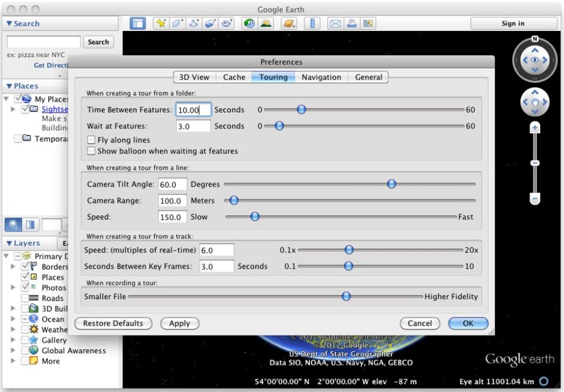Viewport: 564px width, 392px height.
Task: Enable the Roads layer checkbox
Action: tap(25, 299)
